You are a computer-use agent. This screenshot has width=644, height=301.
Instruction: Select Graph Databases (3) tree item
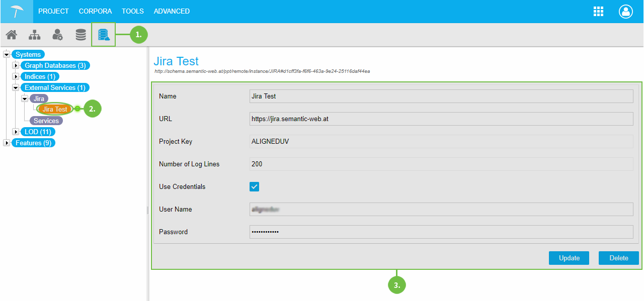tap(55, 65)
